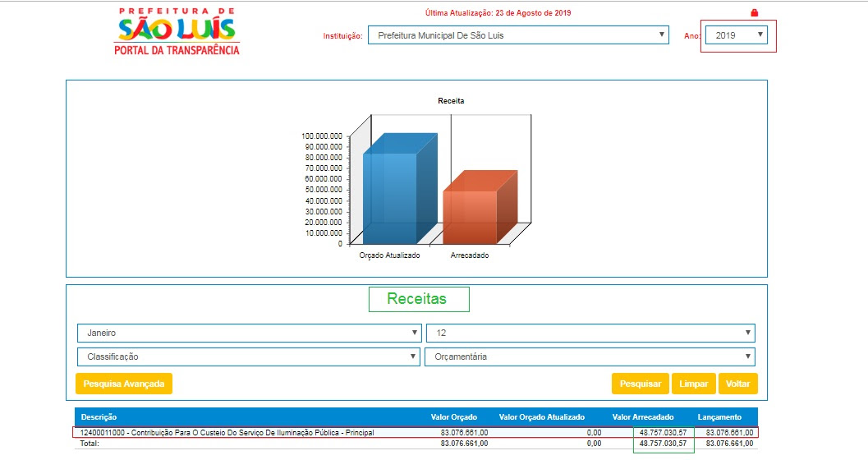
Task: Click the row 12400011000 Contribuição Para Iluminação Pública
Action: click(416, 432)
